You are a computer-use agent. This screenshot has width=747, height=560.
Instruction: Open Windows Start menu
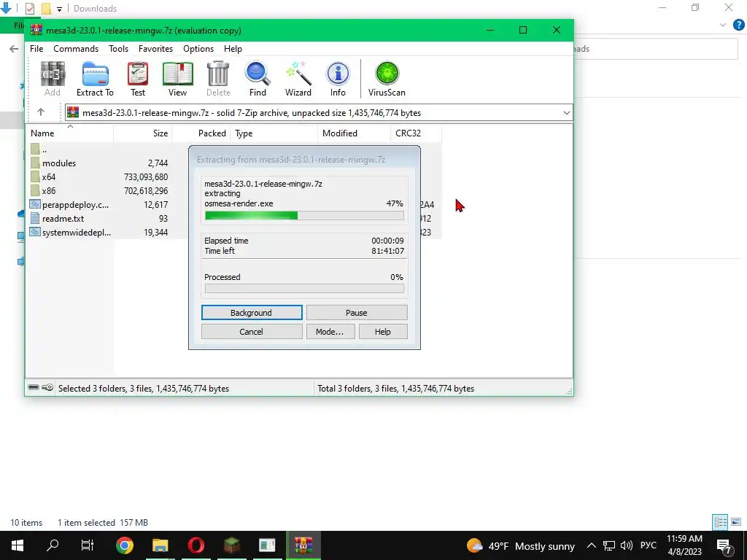pyautogui.click(x=18, y=545)
